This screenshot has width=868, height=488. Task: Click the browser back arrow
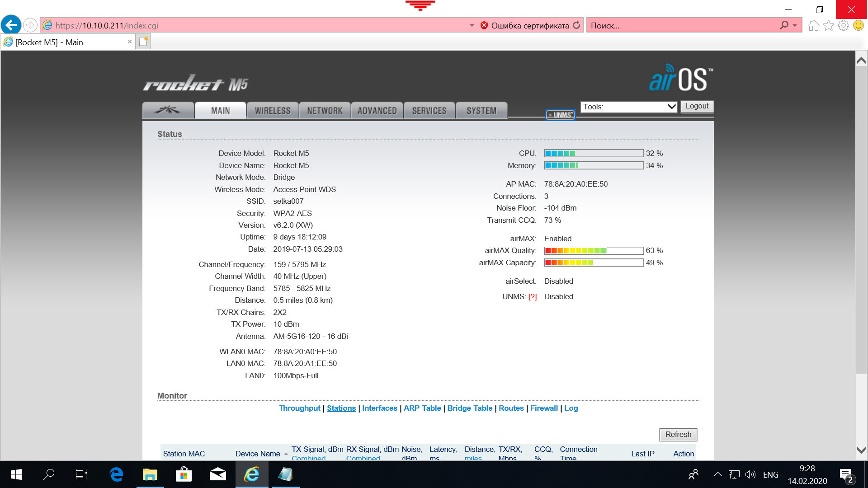click(11, 25)
